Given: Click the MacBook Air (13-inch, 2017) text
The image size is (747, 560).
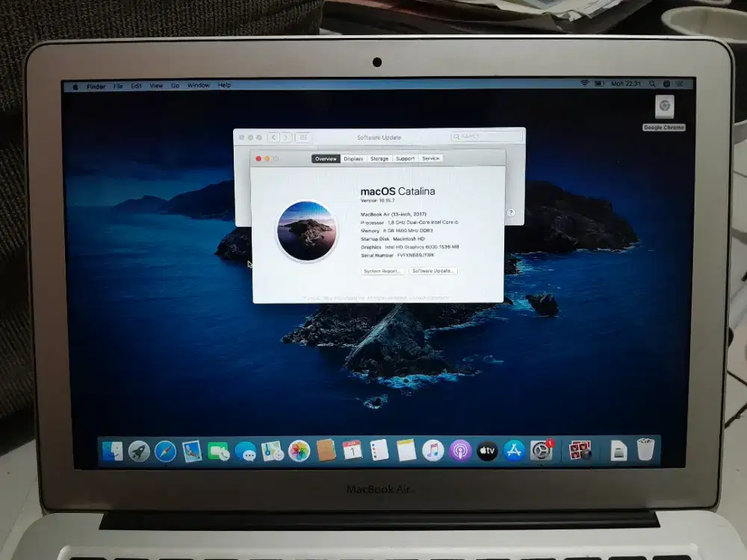Looking at the screenshot, I should 394,214.
